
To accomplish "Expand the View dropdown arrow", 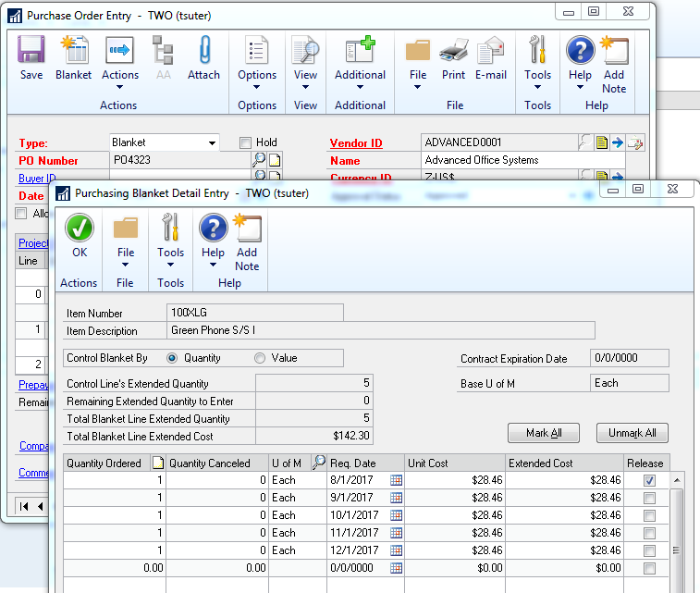I will pos(305,87).
